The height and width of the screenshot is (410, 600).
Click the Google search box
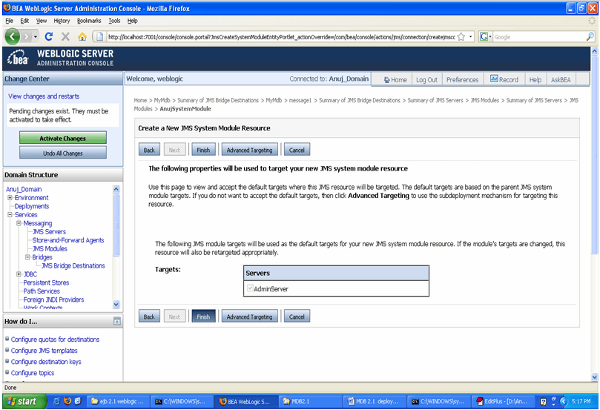(539, 37)
